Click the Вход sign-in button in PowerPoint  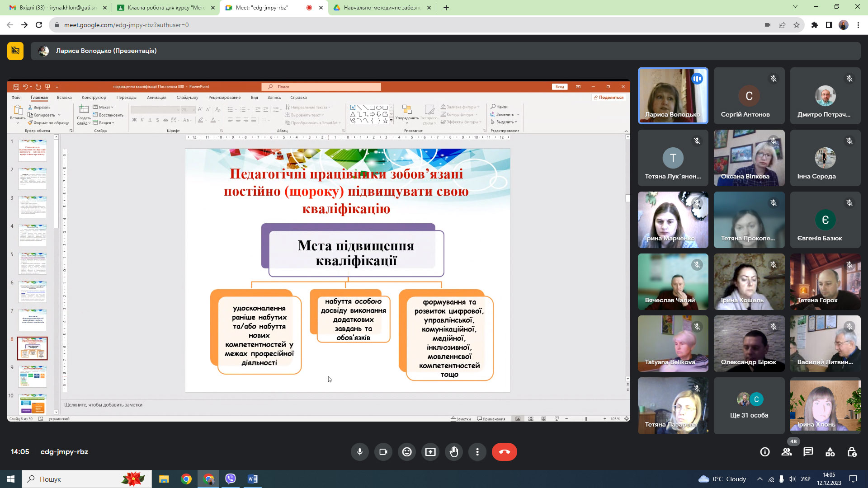[x=560, y=87]
